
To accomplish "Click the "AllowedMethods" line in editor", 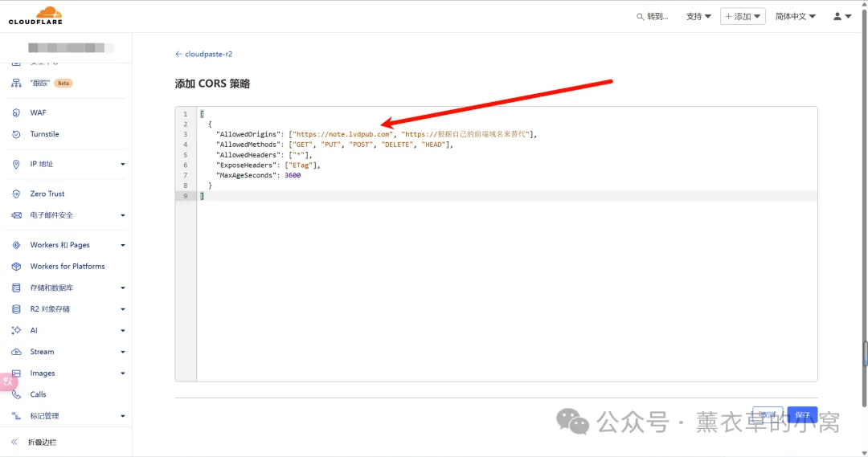I will tap(334, 145).
